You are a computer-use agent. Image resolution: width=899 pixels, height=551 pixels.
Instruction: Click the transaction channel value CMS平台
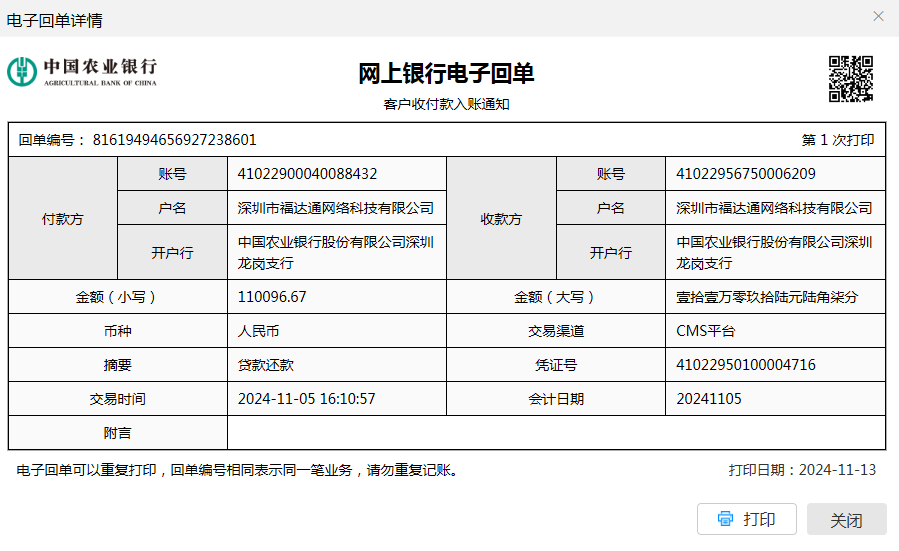705,331
